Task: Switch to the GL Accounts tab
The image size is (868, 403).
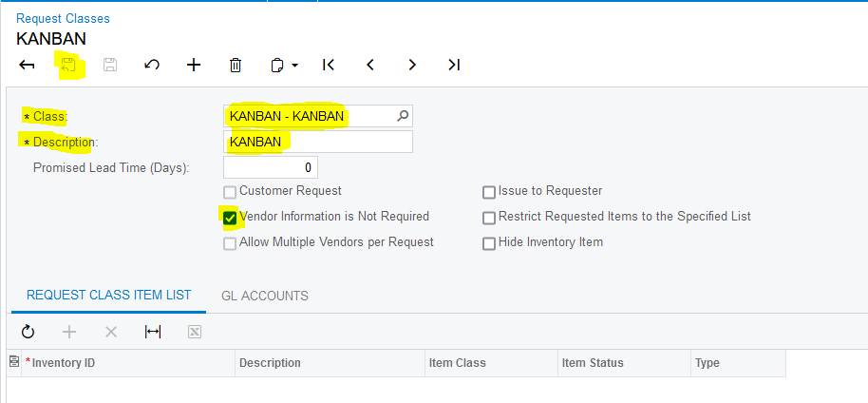Action: tap(265, 296)
